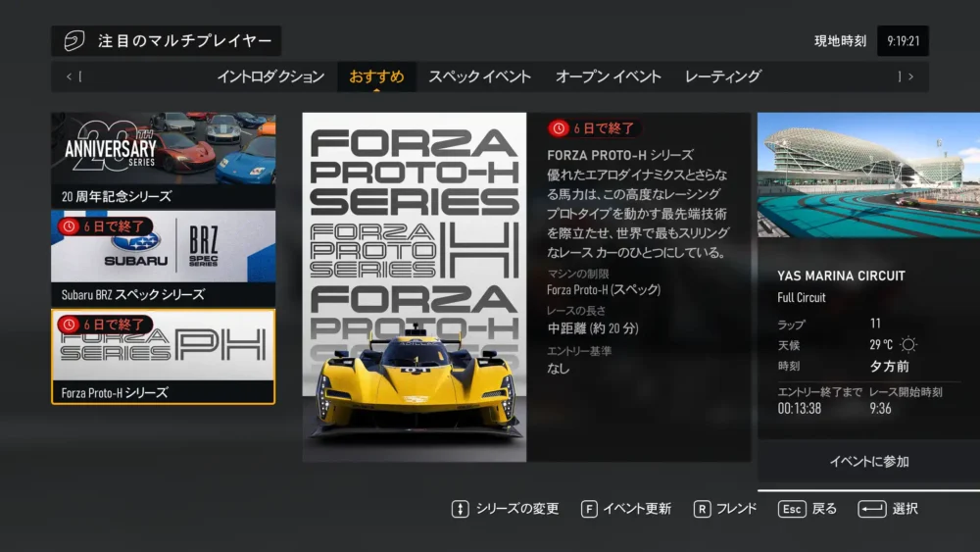Click the Enter key icon for 選択
The height and width of the screenshot is (552, 980).
pyautogui.click(x=872, y=509)
